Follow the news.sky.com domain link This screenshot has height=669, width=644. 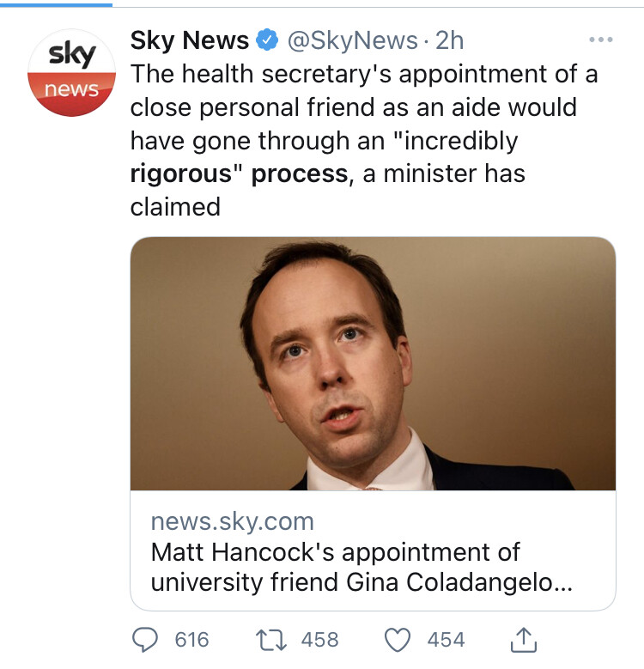coord(233,521)
